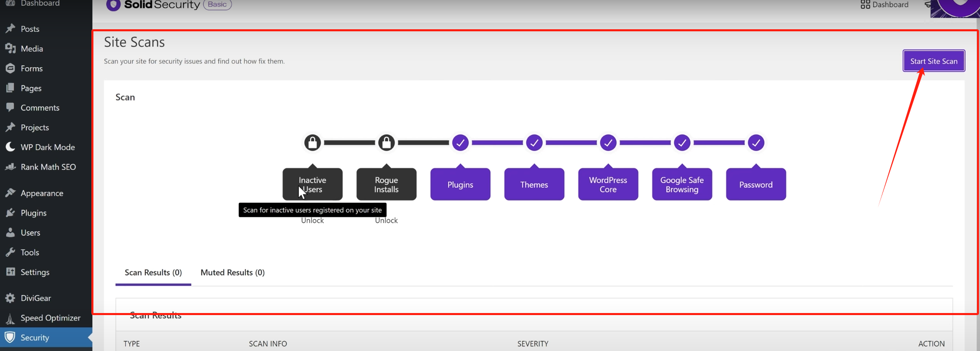This screenshot has width=980, height=351.
Task: Click the DiviGear gear icon
Action: point(10,298)
